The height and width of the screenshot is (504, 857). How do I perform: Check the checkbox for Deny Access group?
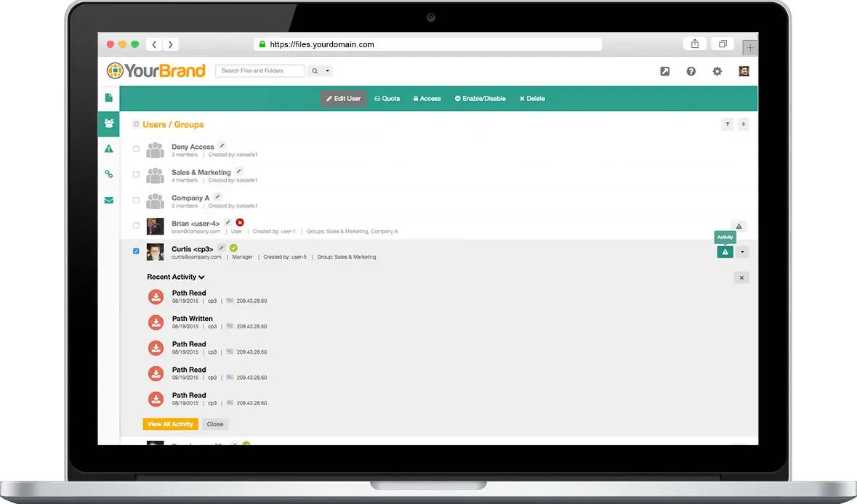136,150
